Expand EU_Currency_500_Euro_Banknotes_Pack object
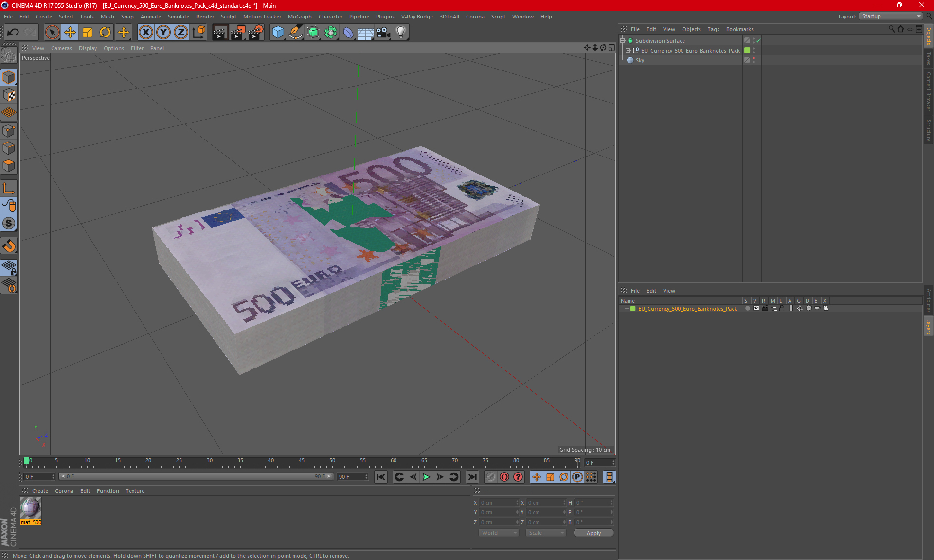The image size is (934, 560). click(628, 51)
